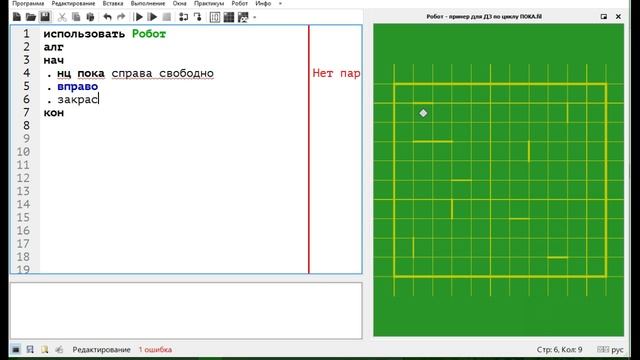
Task: Open the Вставка menu
Action: point(113,3)
